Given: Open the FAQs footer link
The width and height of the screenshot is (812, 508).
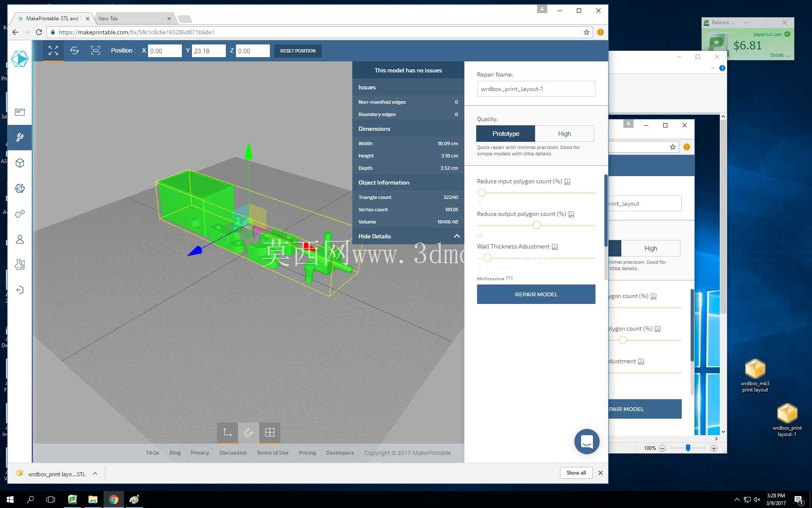Looking at the screenshot, I should [153, 453].
